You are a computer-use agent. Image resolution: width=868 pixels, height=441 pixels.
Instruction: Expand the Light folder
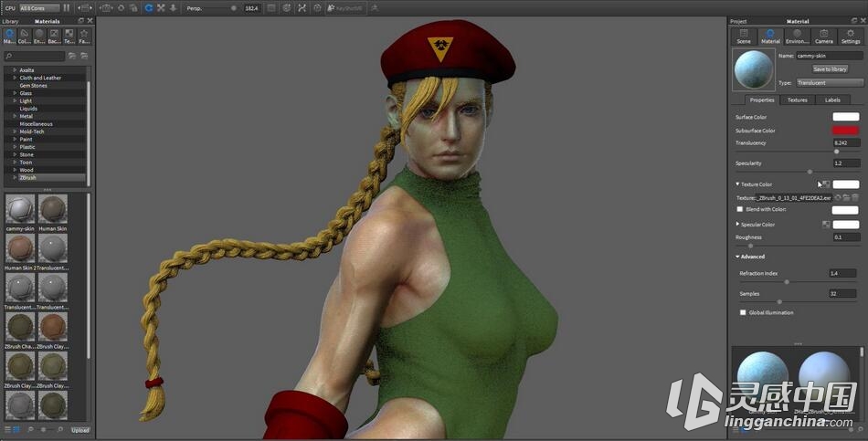pos(15,101)
